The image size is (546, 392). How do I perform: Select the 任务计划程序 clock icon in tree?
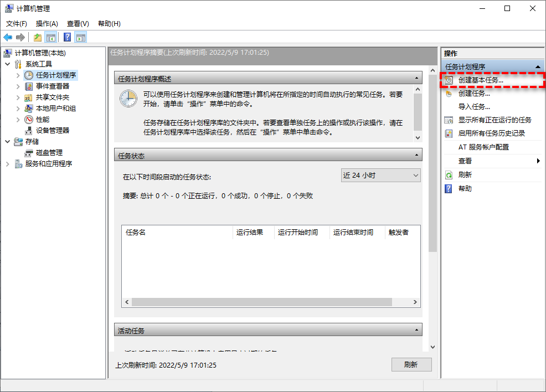tap(29, 75)
